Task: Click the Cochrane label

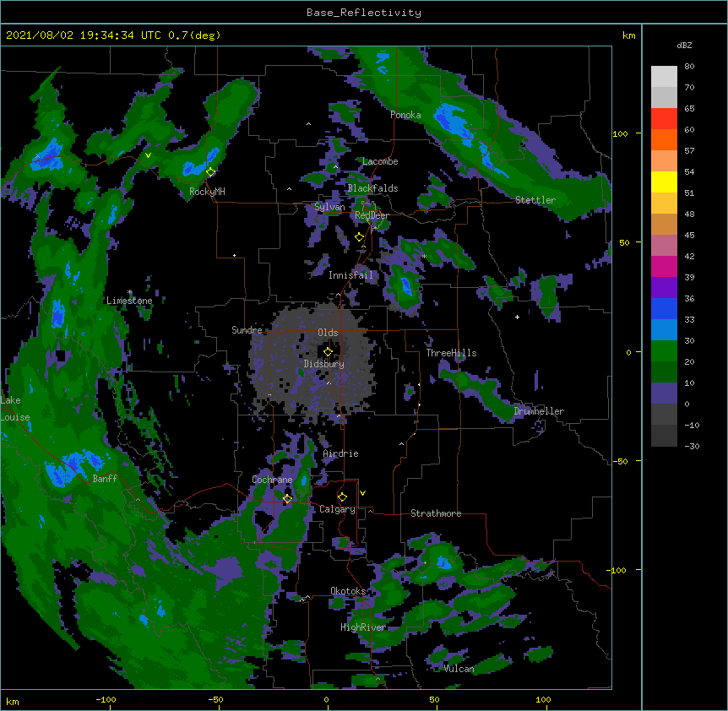Action: click(272, 480)
